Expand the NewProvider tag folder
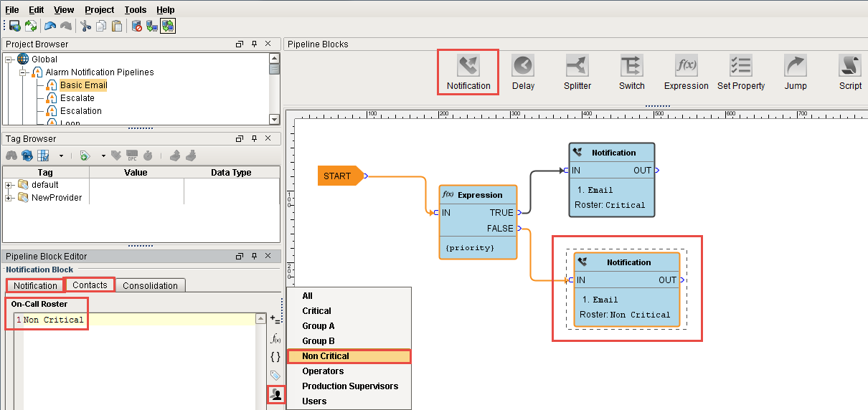Viewport: 868px width, 410px height. [x=9, y=198]
